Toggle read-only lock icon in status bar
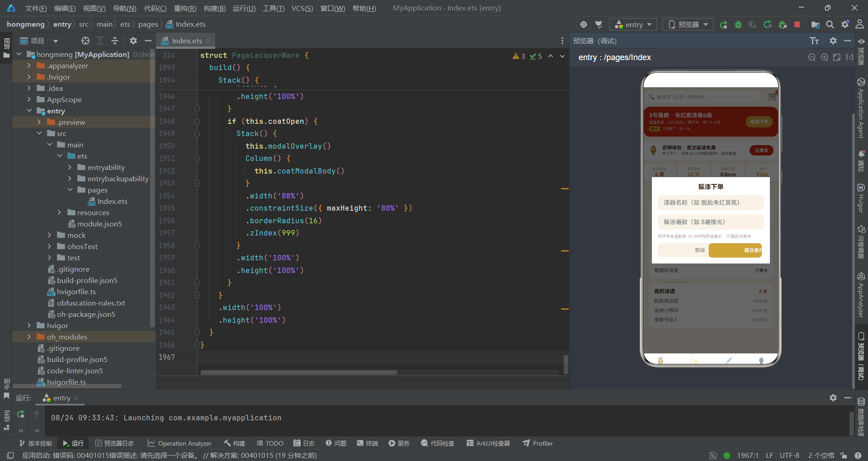This screenshot has height=461, width=868. (844, 456)
